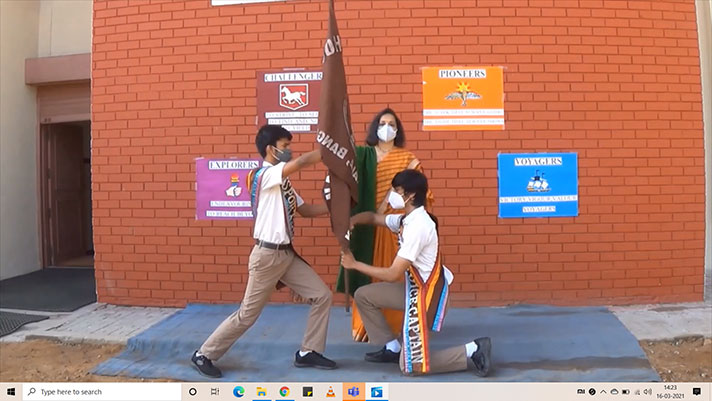Switch to the Microsoft Teams window
This screenshot has height=401, width=712.
(354, 392)
